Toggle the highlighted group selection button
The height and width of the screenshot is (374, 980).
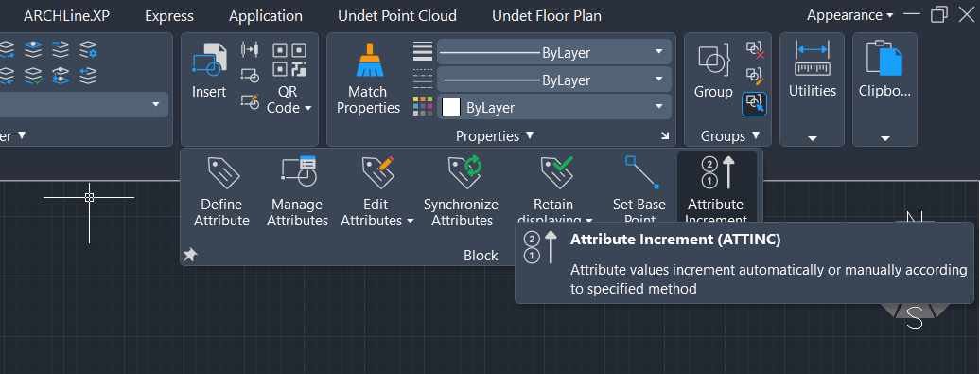point(754,104)
